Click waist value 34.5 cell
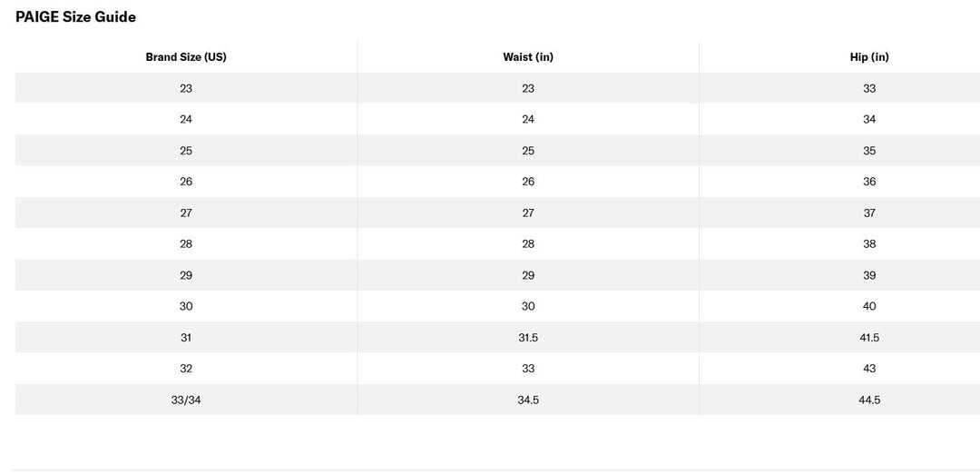This screenshot has width=980, height=475. click(528, 400)
